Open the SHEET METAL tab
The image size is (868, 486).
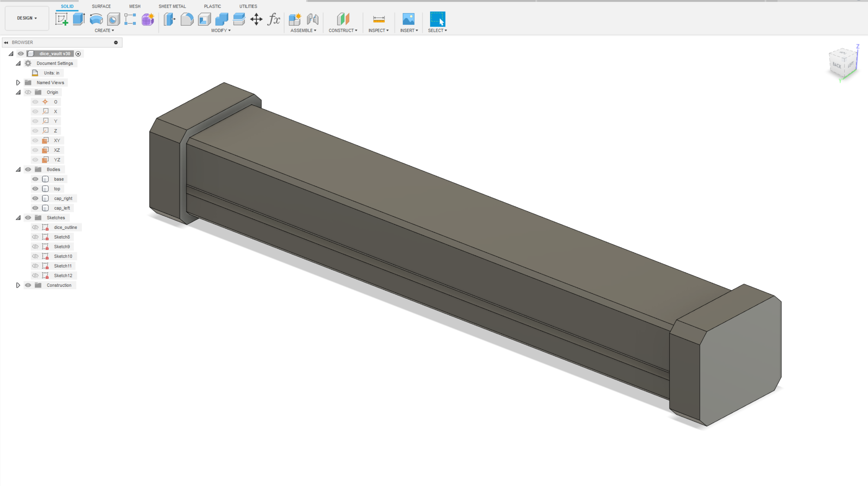[172, 6]
